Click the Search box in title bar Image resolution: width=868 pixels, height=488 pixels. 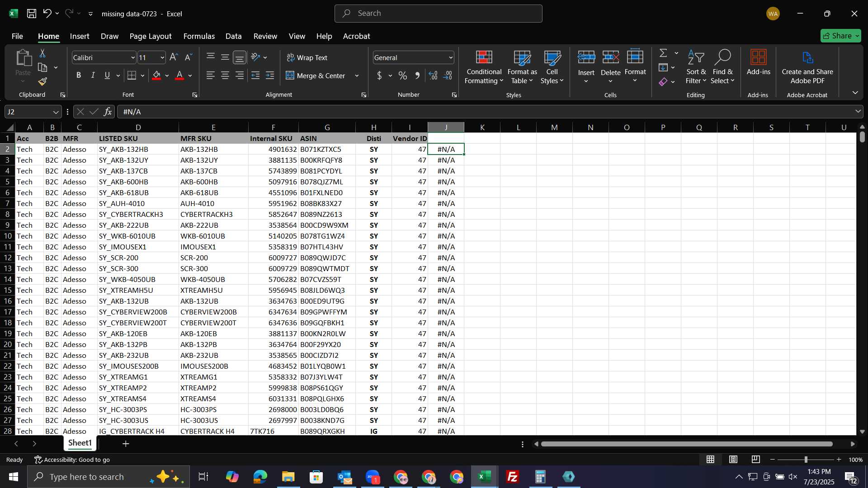438,14
